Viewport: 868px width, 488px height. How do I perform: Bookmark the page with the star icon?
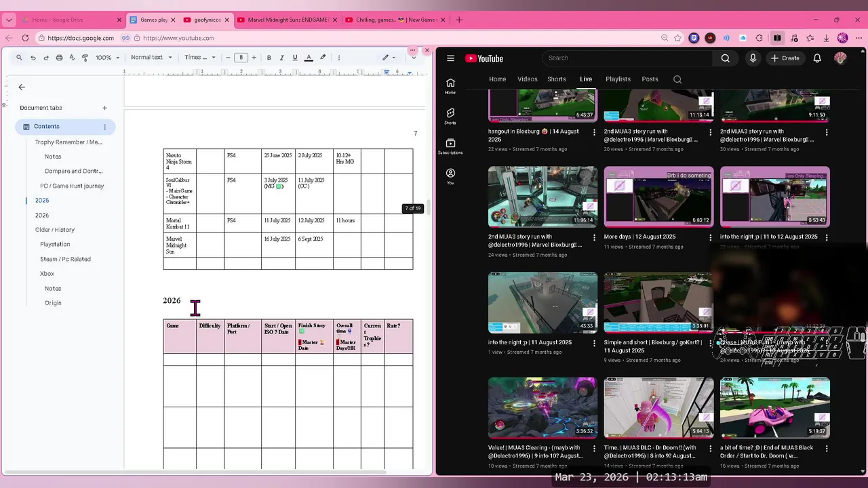679,38
